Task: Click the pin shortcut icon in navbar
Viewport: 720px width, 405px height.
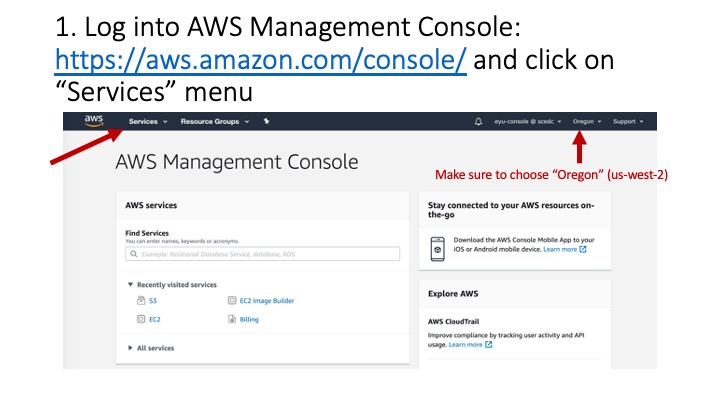Action: (x=266, y=121)
